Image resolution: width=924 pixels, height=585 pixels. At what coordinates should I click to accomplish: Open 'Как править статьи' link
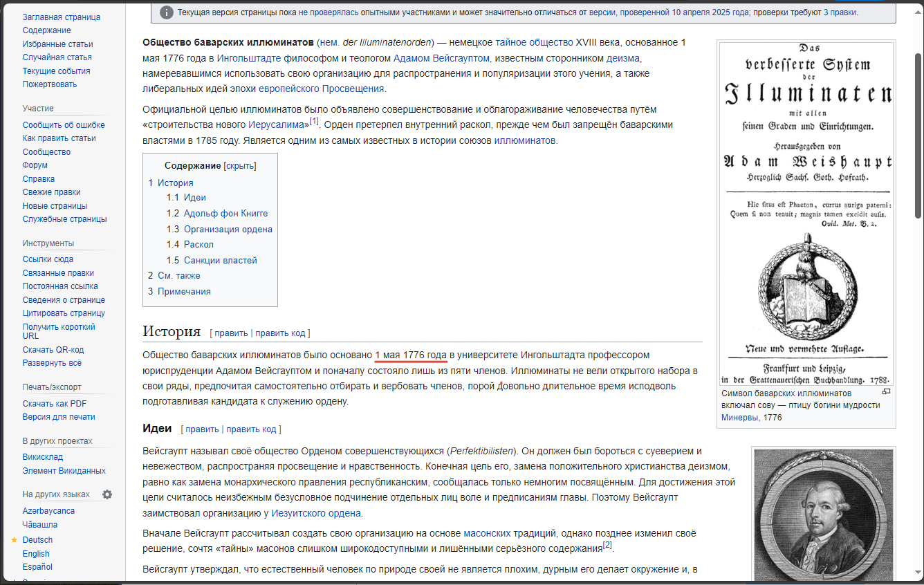click(x=59, y=138)
